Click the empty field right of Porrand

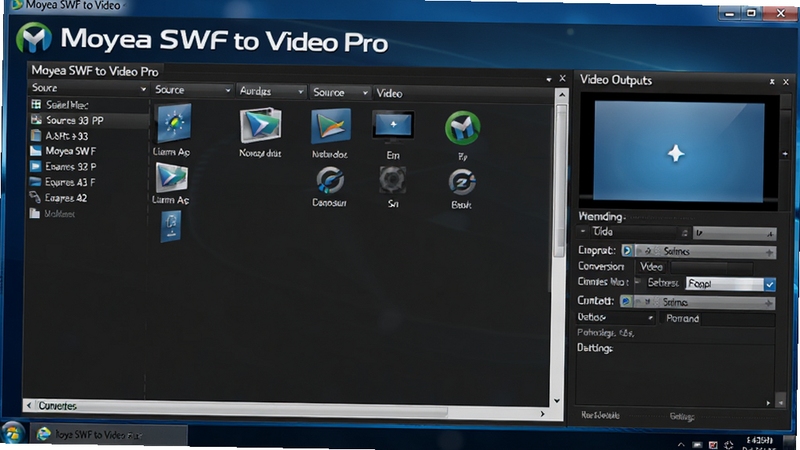(x=738, y=320)
